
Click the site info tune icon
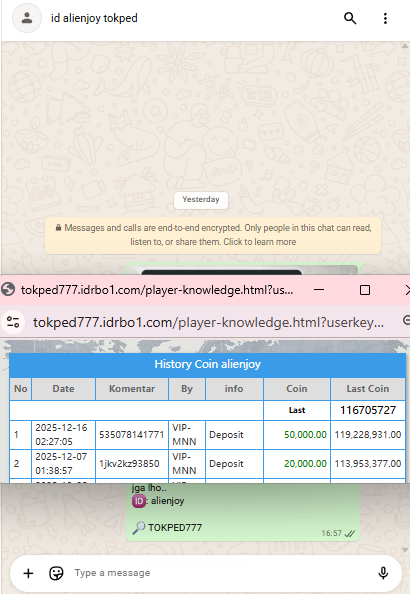click(x=13, y=322)
